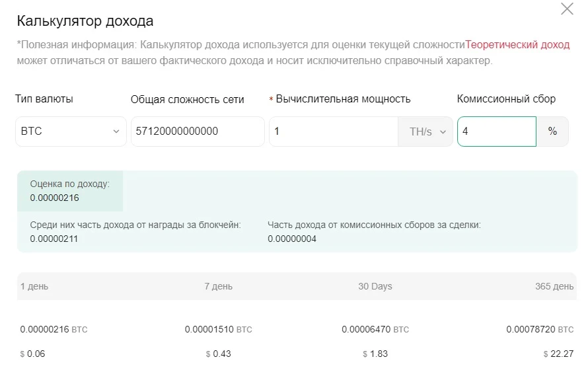Click the percent sign suffix box
The image size is (588, 384).
pyautogui.click(x=552, y=132)
